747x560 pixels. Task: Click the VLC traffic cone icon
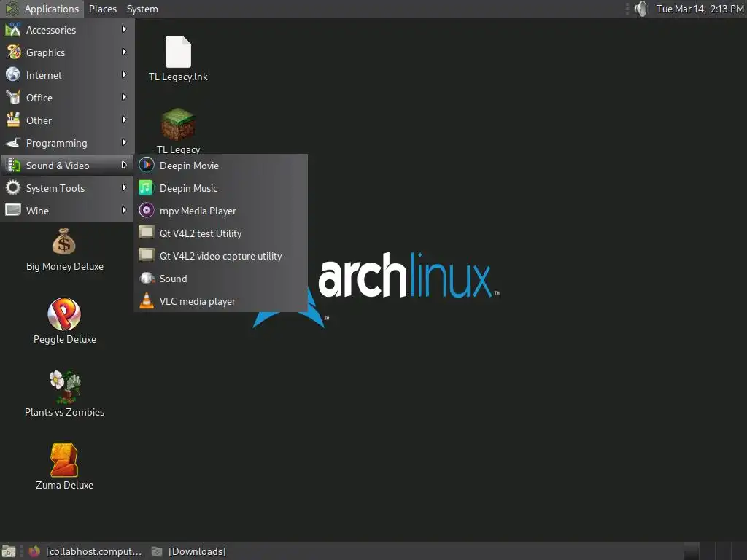coord(146,301)
